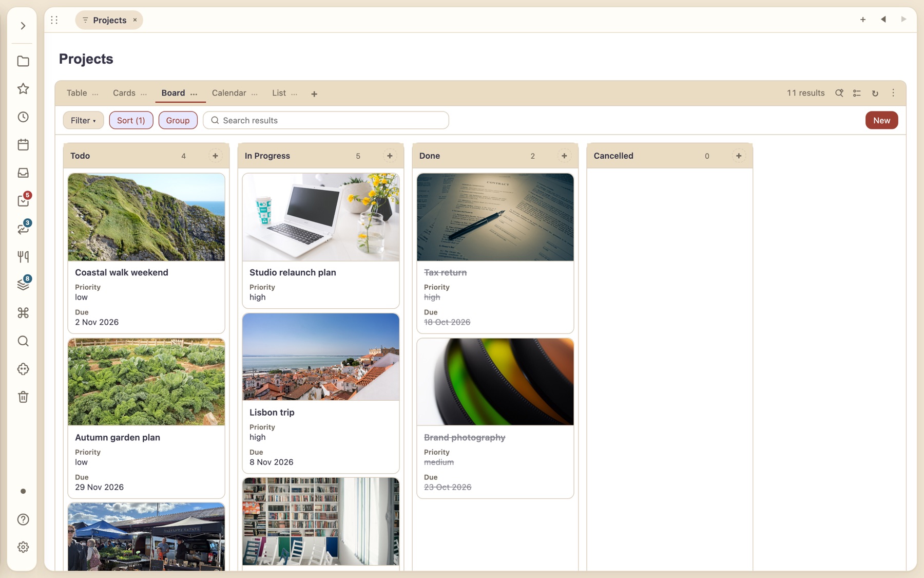Open a new tab with top-right plus
The image size is (924, 578).
(863, 20)
